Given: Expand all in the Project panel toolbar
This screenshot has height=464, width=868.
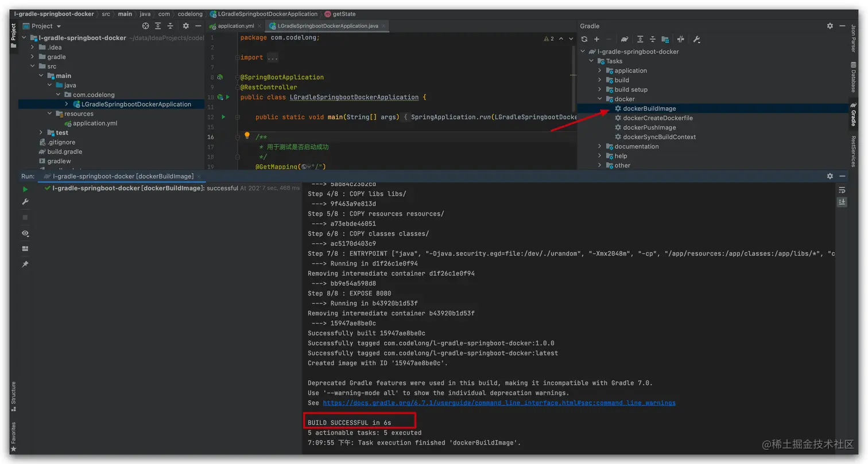Looking at the screenshot, I should pos(158,26).
